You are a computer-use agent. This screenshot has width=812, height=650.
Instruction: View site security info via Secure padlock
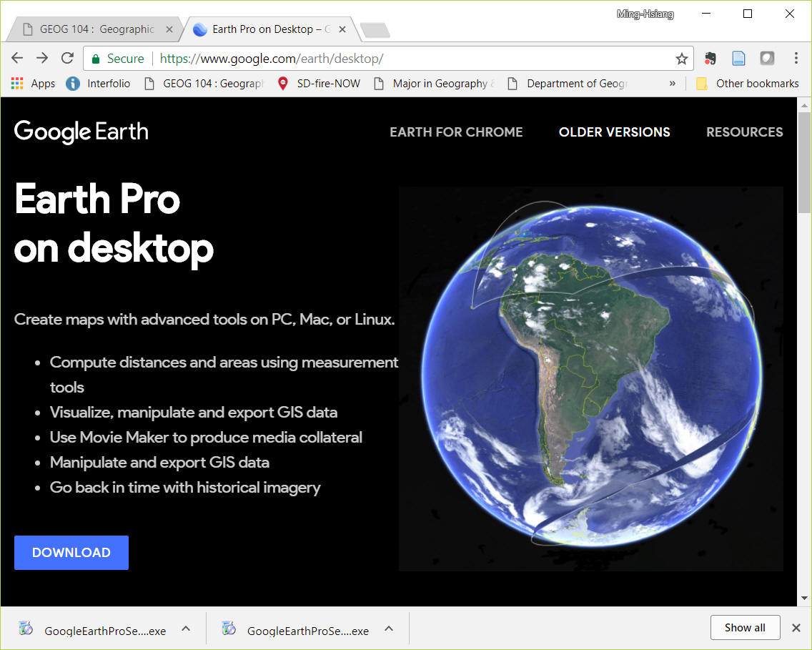(118, 59)
